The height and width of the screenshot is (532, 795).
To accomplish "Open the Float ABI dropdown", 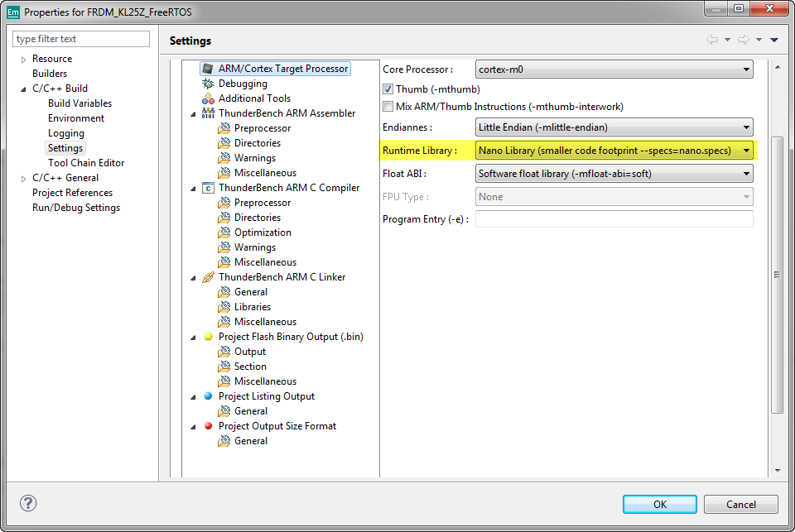I will pyautogui.click(x=614, y=174).
